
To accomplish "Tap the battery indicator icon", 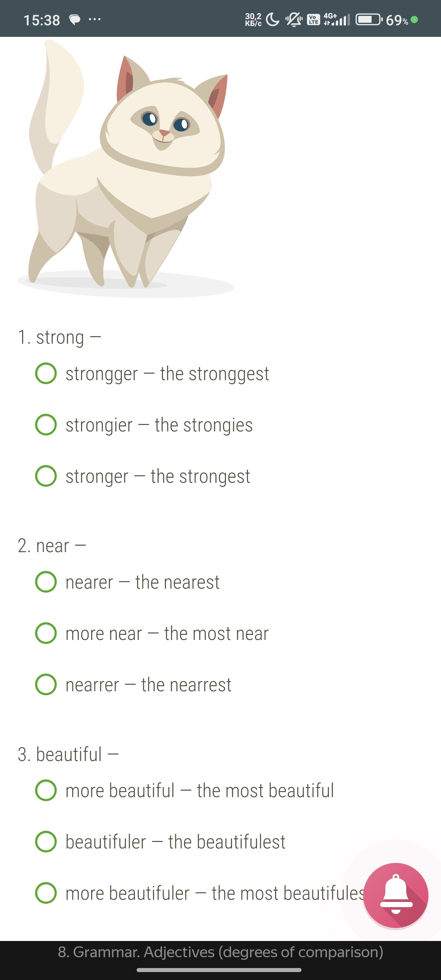I will click(369, 20).
